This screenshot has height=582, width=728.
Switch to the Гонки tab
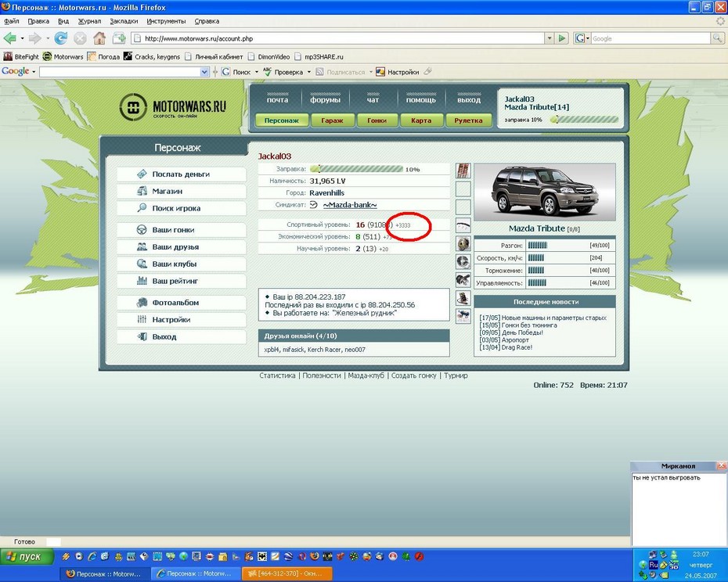click(377, 120)
